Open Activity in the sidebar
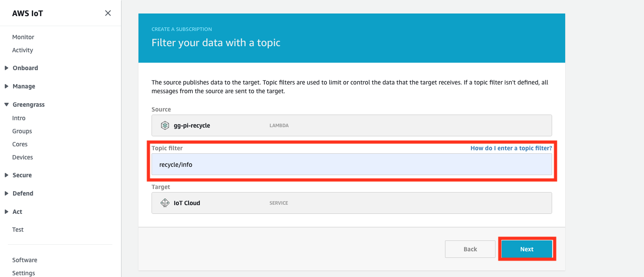This screenshot has height=277, width=644. coord(23,50)
